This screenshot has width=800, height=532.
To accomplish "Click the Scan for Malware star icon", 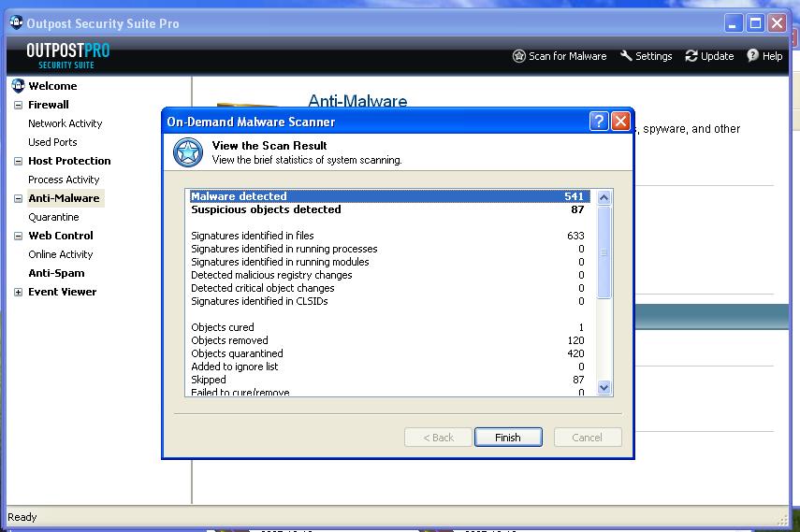I will pos(519,56).
